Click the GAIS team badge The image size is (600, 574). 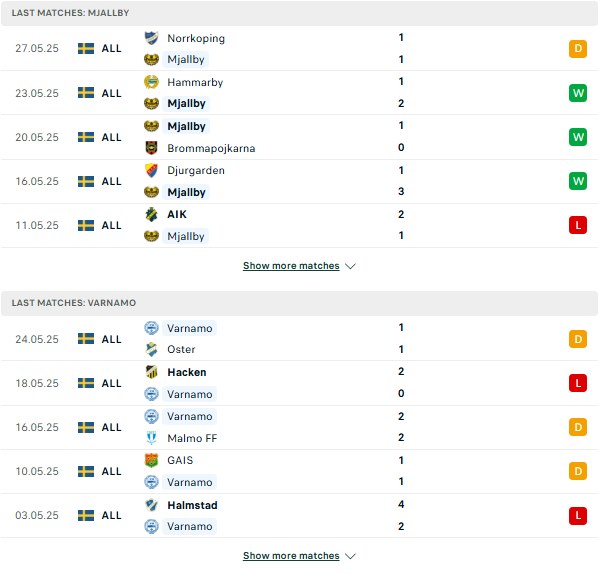151,460
